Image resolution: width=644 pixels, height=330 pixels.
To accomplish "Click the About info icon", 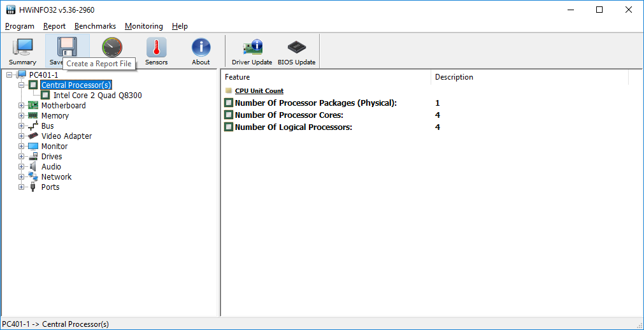I will coord(201,47).
